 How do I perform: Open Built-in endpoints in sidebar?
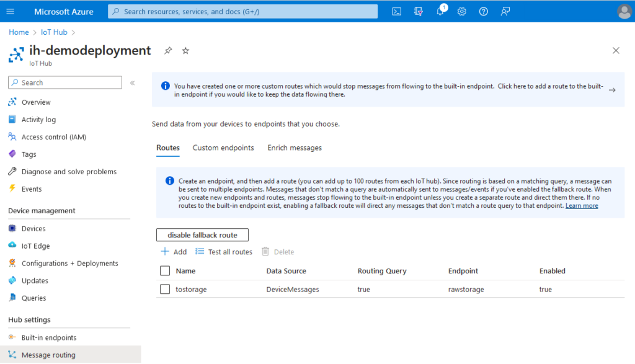pos(49,338)
